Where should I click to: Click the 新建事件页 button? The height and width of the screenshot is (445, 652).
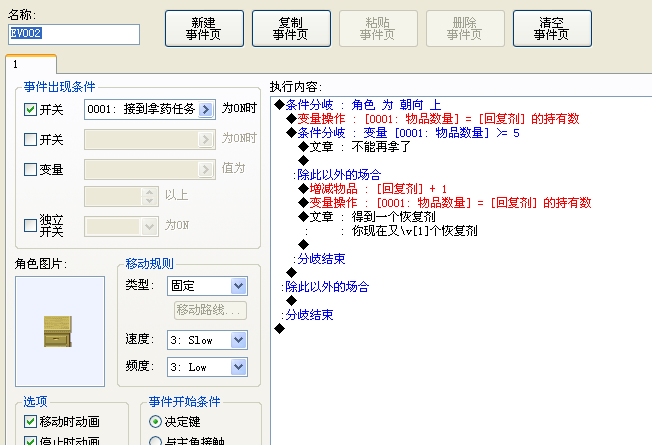[x=204, y=28]
